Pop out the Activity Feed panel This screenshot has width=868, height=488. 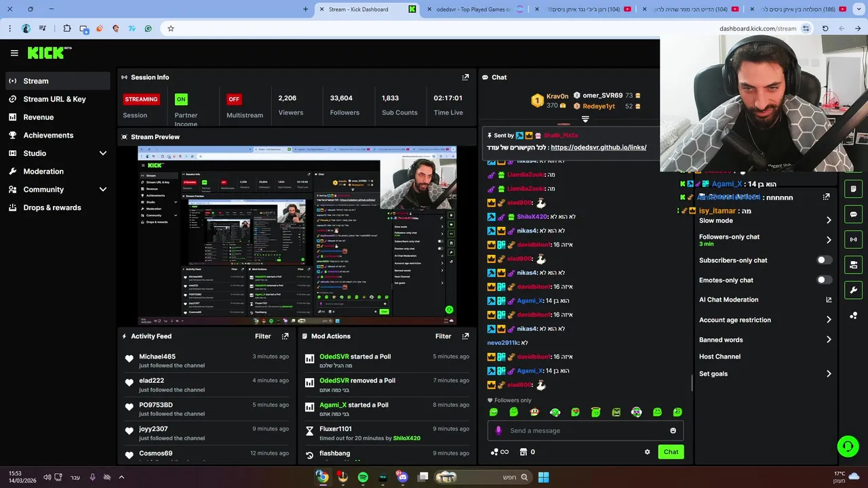(285, 336)
